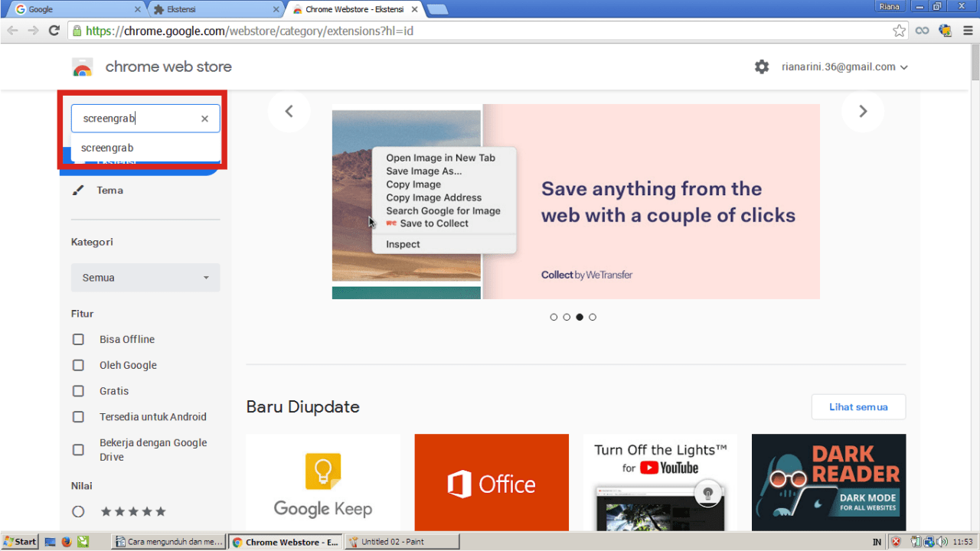Click the chrome web store title link
The image size is (980, 551).
168,67
